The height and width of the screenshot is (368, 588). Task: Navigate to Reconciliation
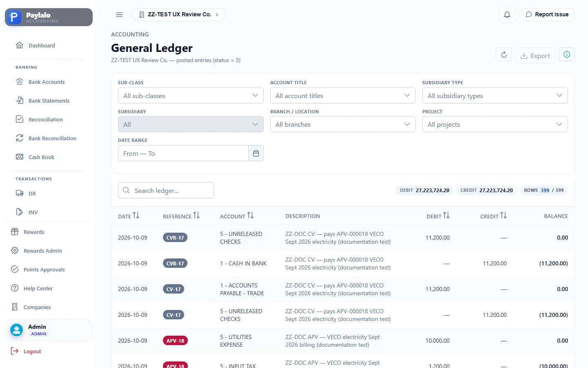coord(39,119)
